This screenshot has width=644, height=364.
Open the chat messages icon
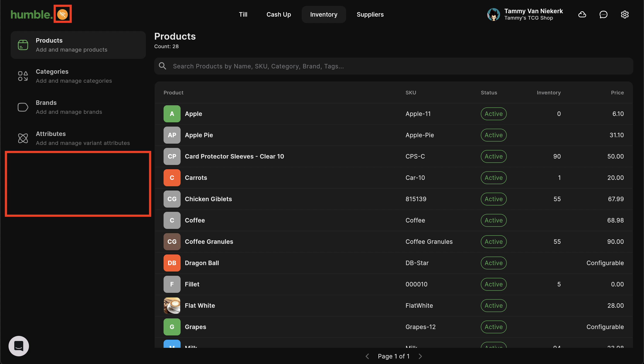tap(603, 14)
